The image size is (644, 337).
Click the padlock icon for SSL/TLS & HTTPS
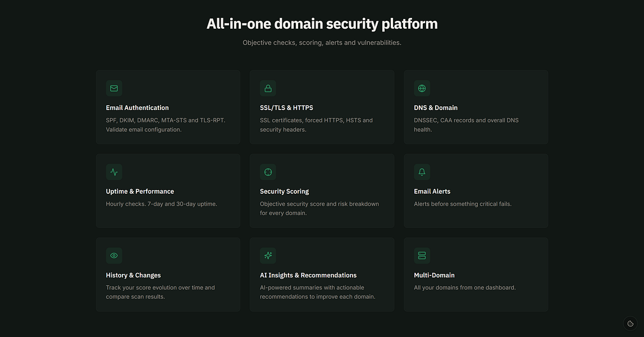pyautogui.click(x=268, y=88)
